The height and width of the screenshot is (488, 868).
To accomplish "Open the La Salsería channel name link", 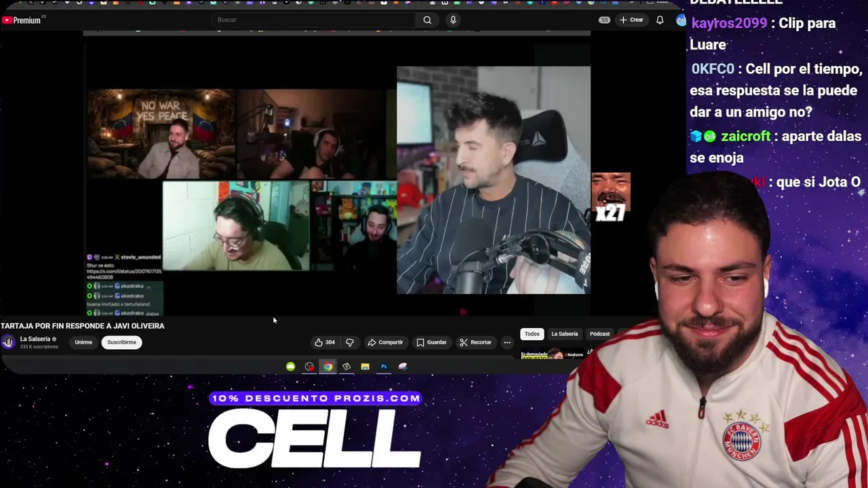I will coord(35,339).
